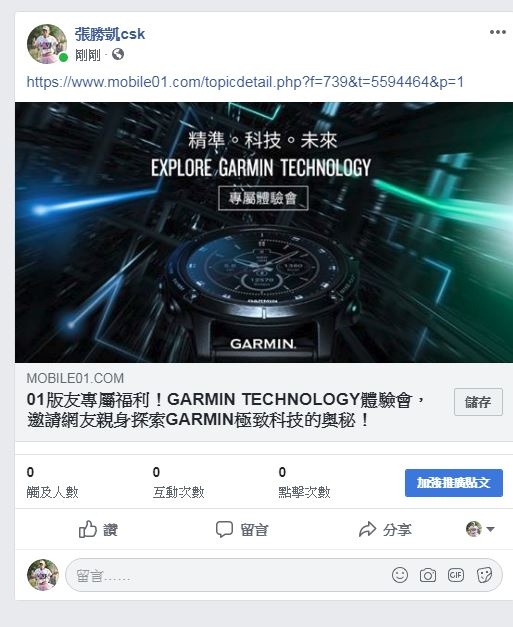Image resolution: width=513 pixels, height=627 pixels.
Task: Open the emoji picker in comment box
Action: click(400, 575)
